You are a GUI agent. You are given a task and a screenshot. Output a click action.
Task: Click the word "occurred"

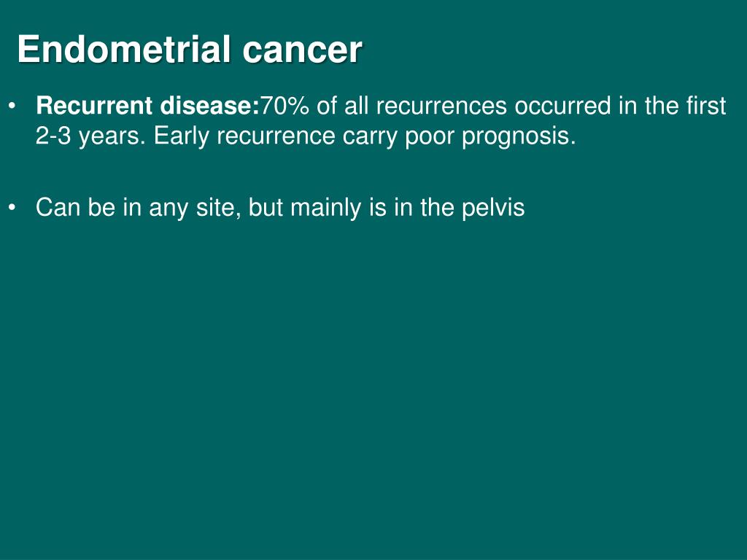tap(562, 105)
